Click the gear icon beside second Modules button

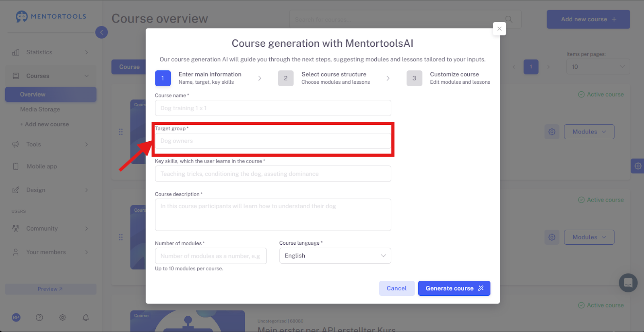click(x=552, y=237)
